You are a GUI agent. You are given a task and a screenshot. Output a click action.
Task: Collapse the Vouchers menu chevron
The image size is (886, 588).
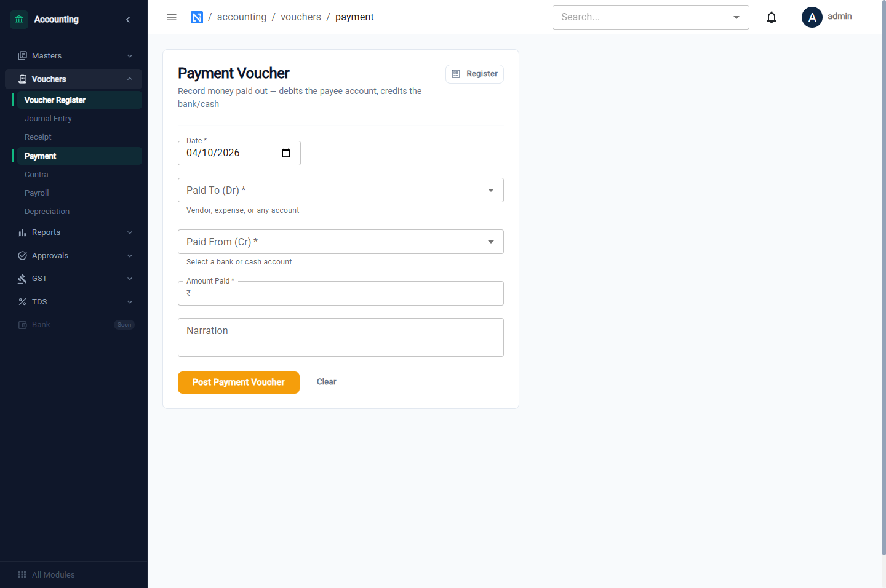point(130,79)
